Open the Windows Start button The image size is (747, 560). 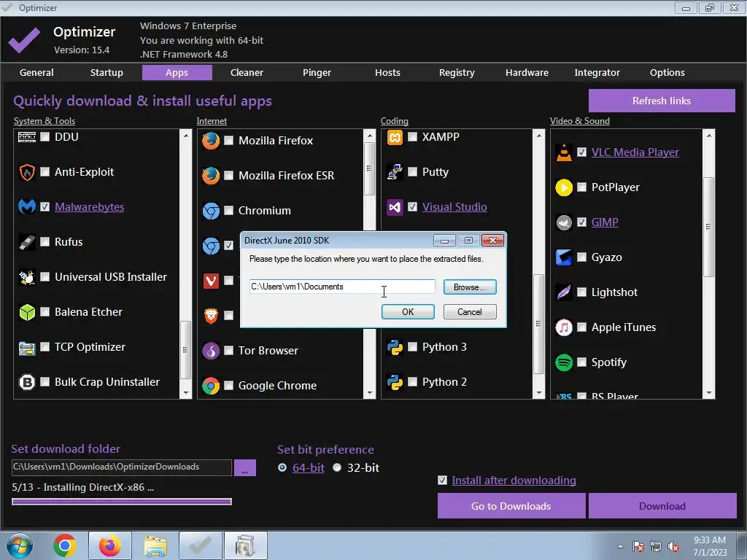coord(19,545)
